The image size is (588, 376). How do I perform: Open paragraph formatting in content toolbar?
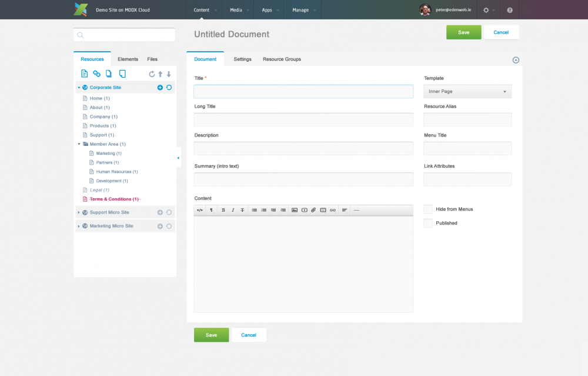pyautogui.click(x=212, y=210)
